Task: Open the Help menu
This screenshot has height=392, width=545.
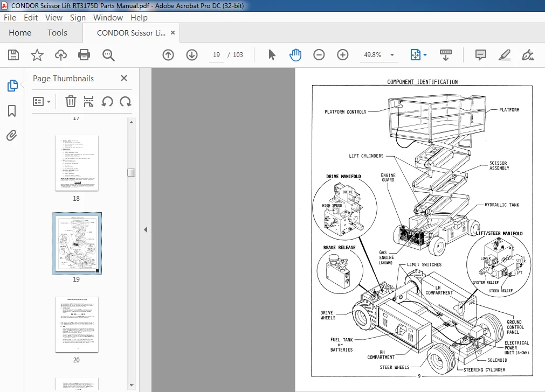Action: click(139, 18)
